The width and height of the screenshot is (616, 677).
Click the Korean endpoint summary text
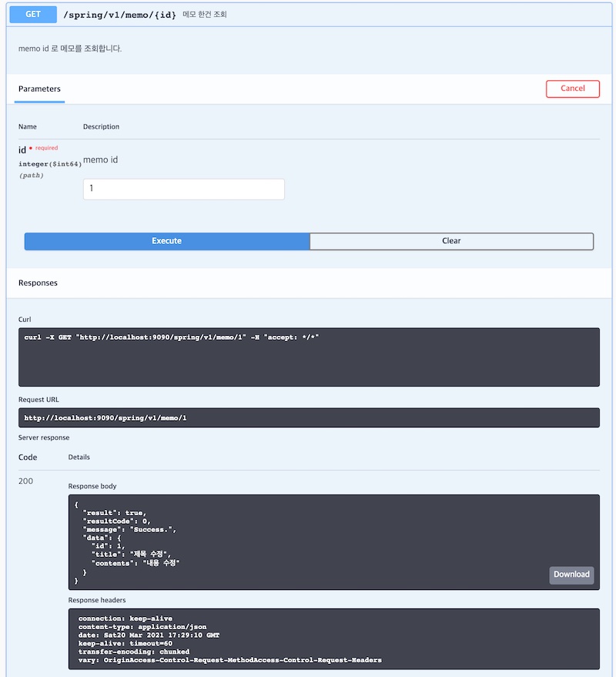(x=205, y=14)
